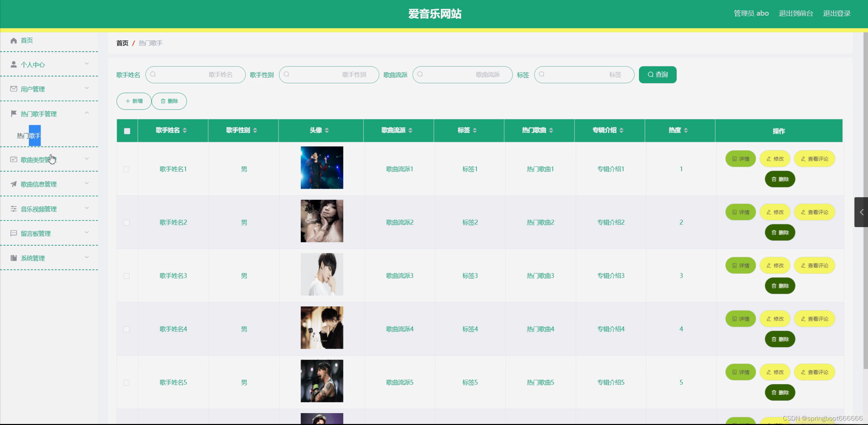Click the sliders icon for 音乐视频管理
Image resolution: width=868 pixels, height=425 pixels.
click(x=14, y=209)
